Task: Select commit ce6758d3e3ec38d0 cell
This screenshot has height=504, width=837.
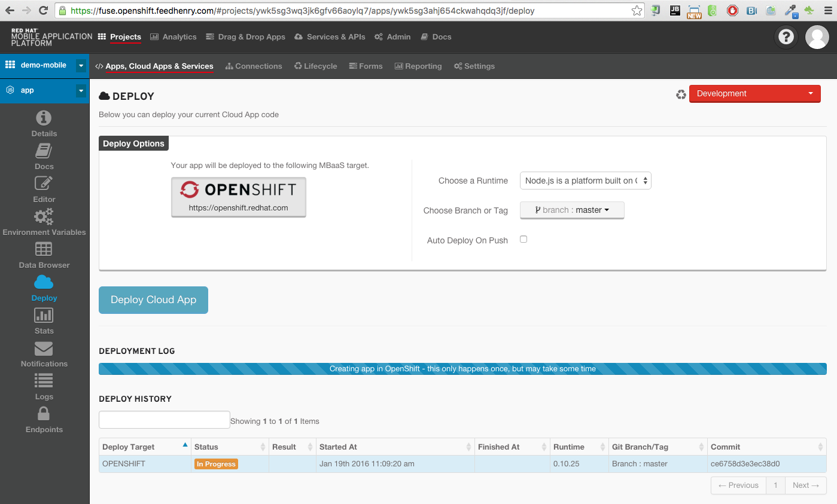Action: [767, 464]
